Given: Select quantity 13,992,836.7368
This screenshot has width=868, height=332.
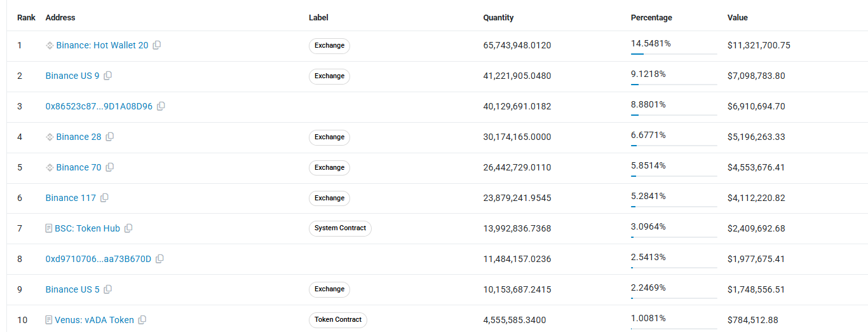Looking at the screenshot, I should click(x=517, y=228).
